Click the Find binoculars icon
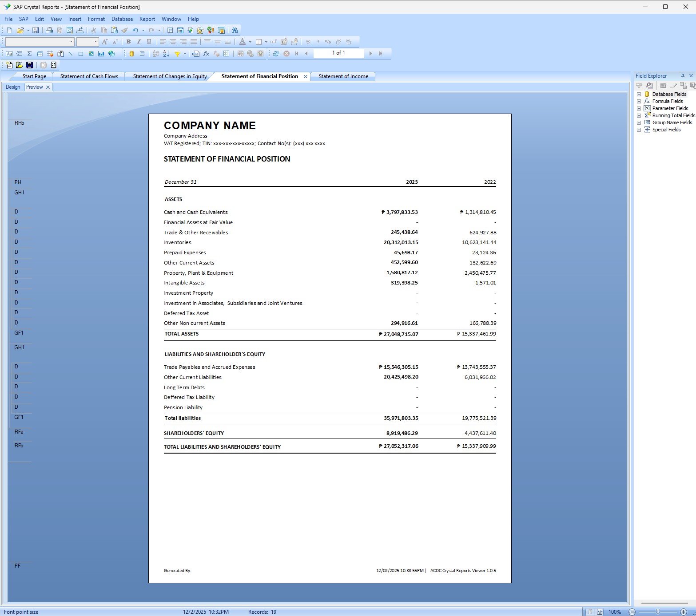This screenshot has width=696, height=616. [x=235, y=30]
